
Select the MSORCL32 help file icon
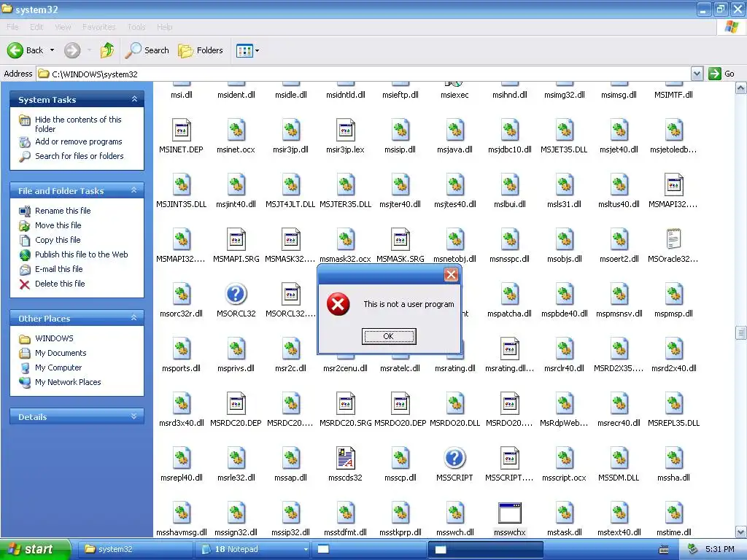(236, 294)
